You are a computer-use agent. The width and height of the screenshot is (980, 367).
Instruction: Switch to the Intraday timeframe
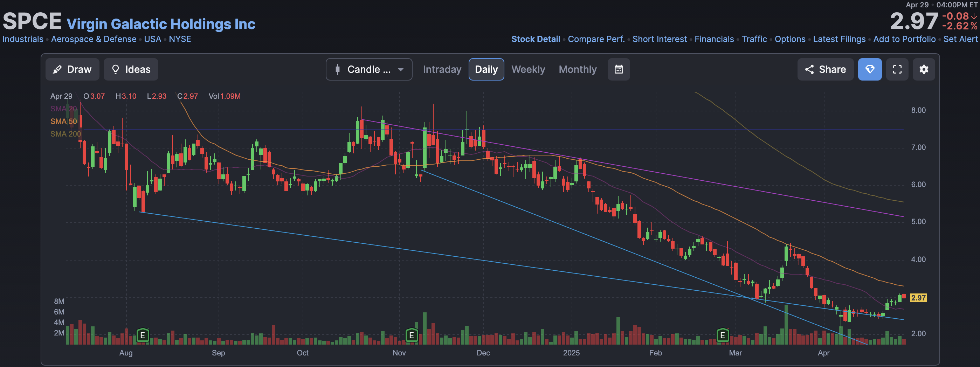(x=442, y=69)
